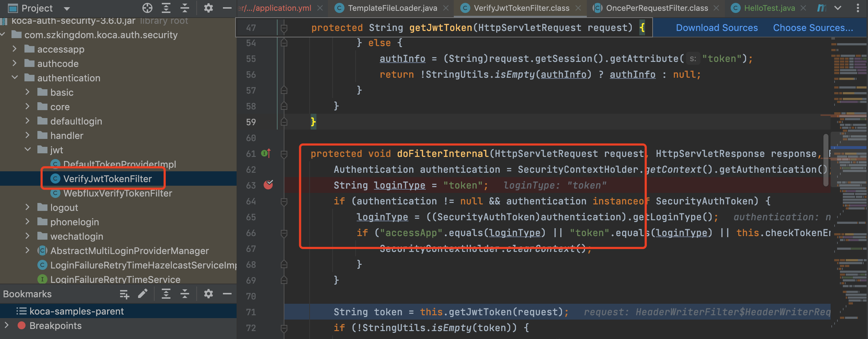Toggle fold marker at line 64
The width and height of the screenshot is (868, 339).
click(x=284, y=202)
